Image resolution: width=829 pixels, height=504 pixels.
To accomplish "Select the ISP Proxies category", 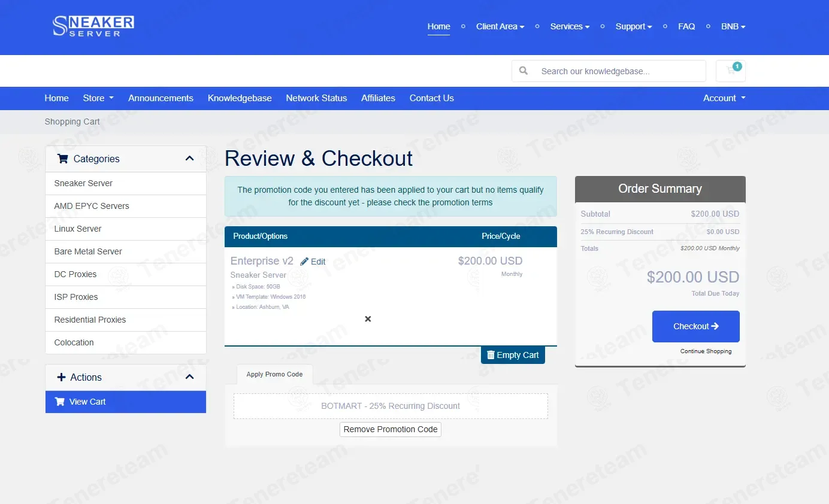I will tap(126, 297).
